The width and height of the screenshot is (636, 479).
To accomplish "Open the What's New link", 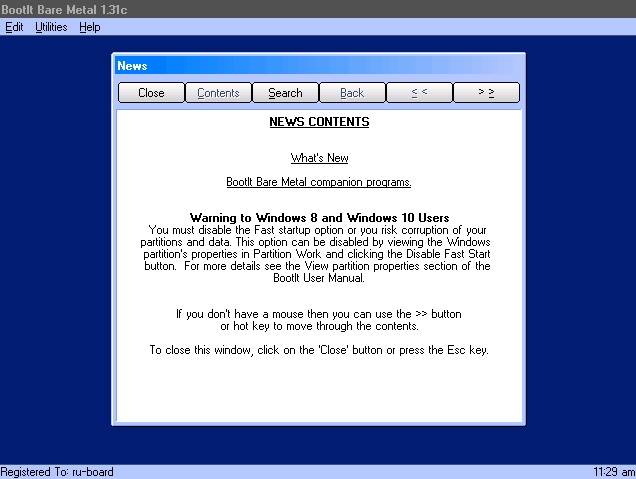I will pyautogui.click(x=319, y=158).
